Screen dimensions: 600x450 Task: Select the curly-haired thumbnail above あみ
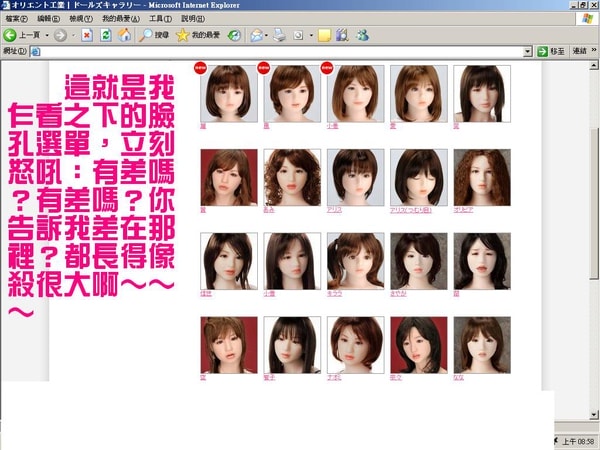point(292,177)
